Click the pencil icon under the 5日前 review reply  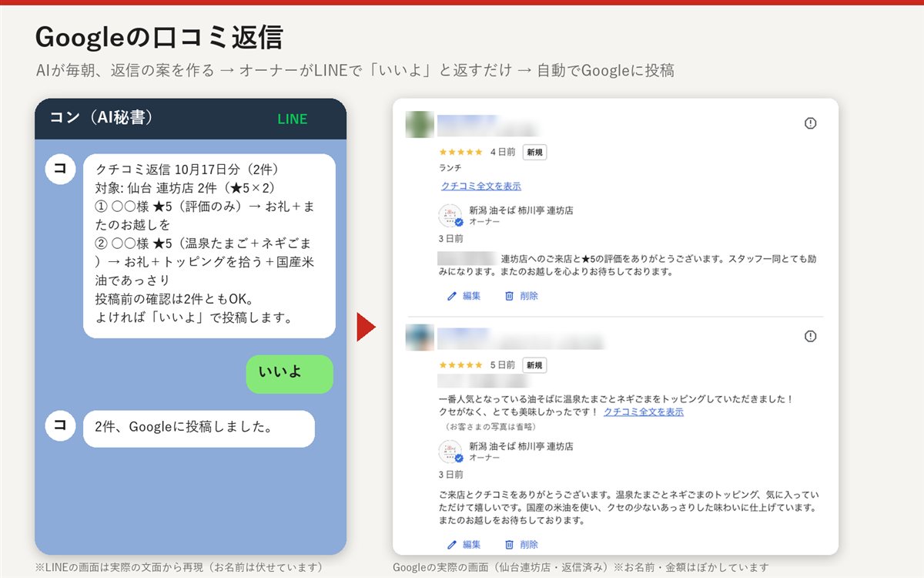click(x=452, y=544)
